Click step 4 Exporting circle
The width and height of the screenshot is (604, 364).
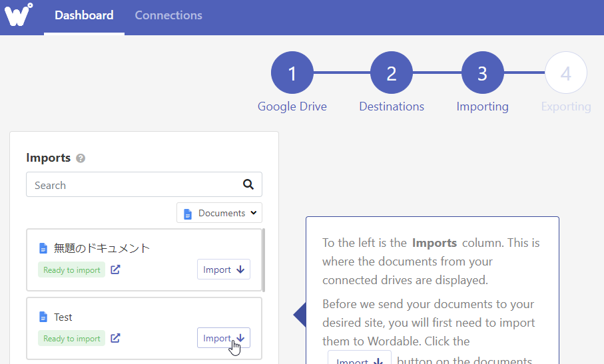pyautogui.click(x=565, y=73)
